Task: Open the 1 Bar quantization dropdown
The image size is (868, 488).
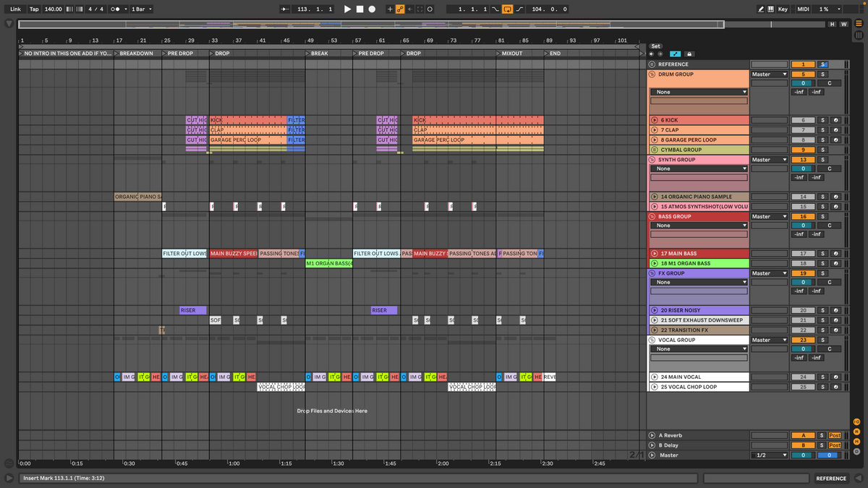Action: 142,9
